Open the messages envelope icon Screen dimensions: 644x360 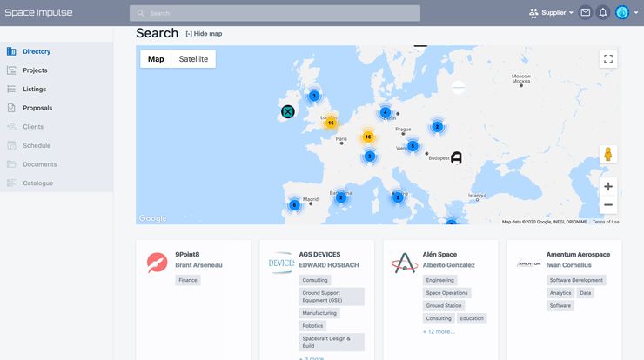586,13
